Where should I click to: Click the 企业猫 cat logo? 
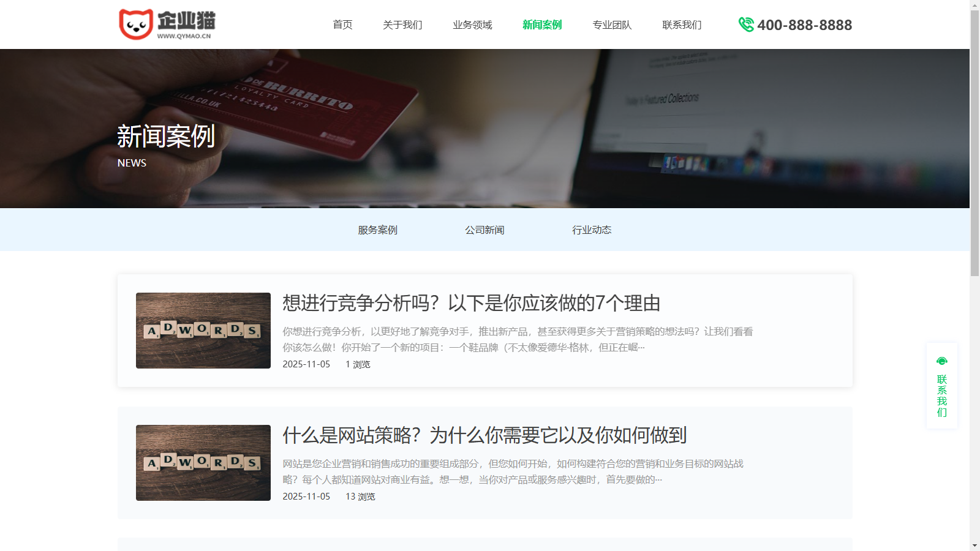[x=167, y=24]
